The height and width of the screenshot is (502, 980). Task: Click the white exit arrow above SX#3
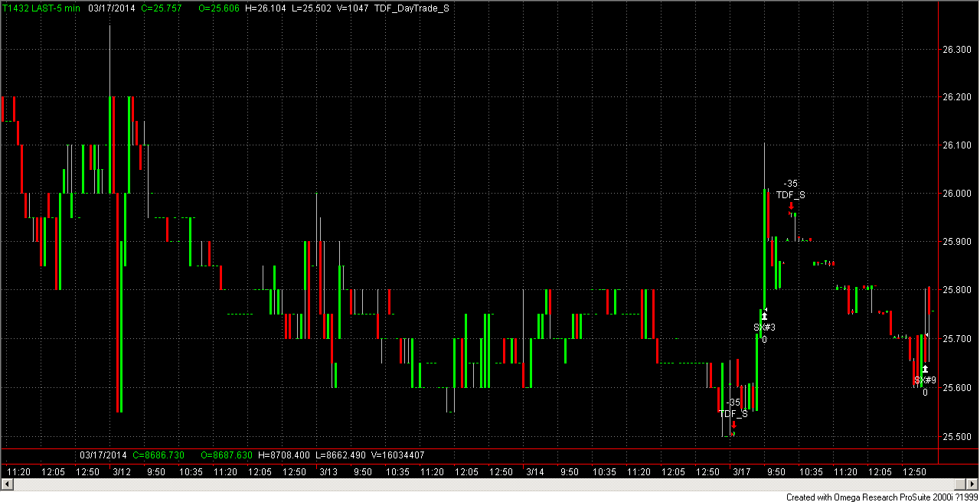pyautogui.click(x=764, y=315)
